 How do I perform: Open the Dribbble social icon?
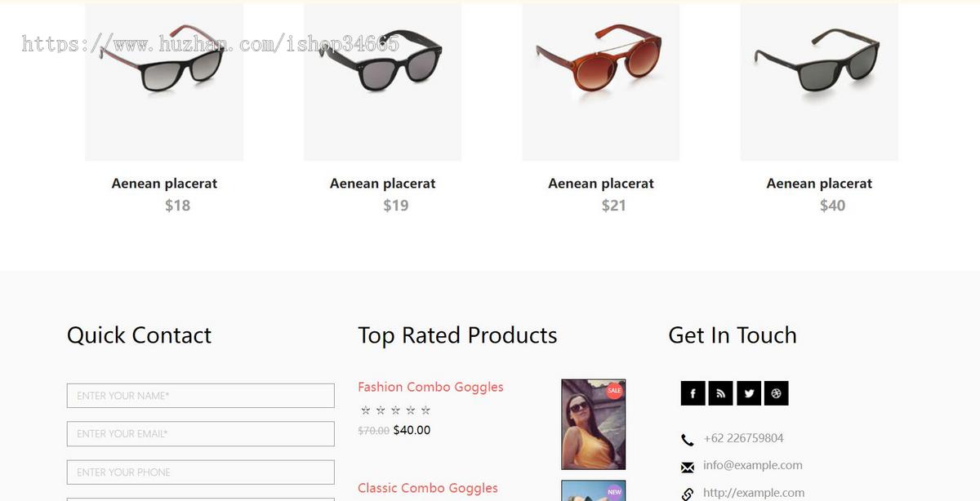pyautogui.click(x=776, y=393)
